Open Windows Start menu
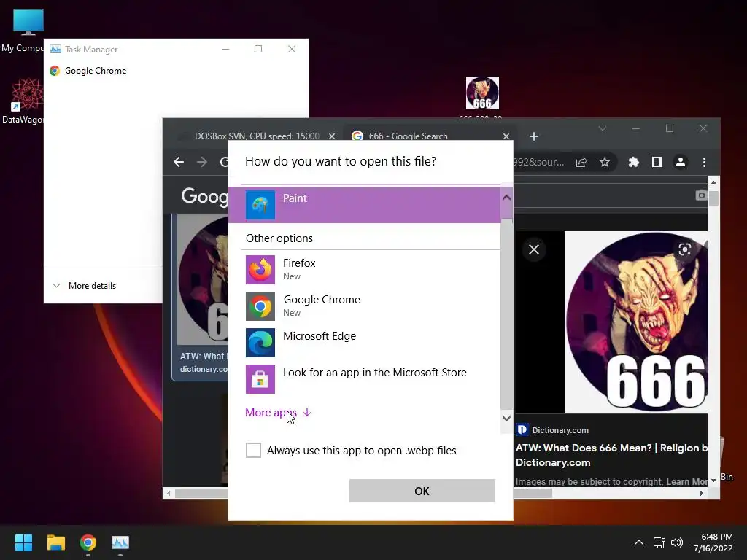Viewport: 747px width, 560px height. (x=23, y=542)
